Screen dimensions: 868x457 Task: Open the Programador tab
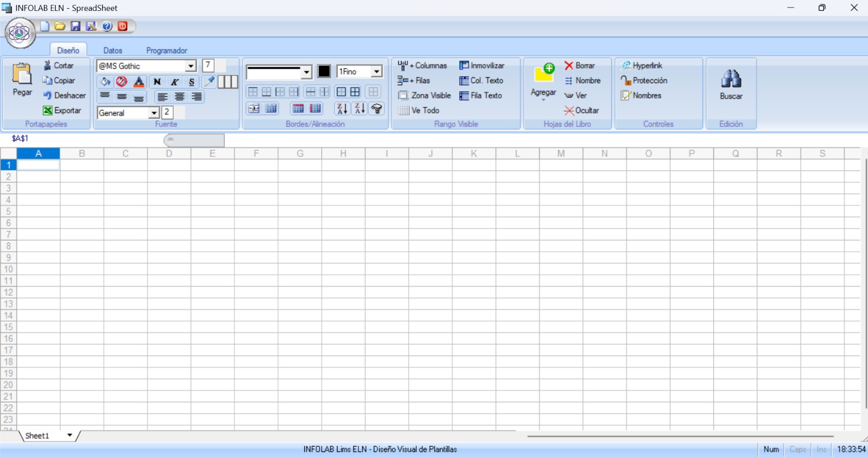[x=167, y=50]
